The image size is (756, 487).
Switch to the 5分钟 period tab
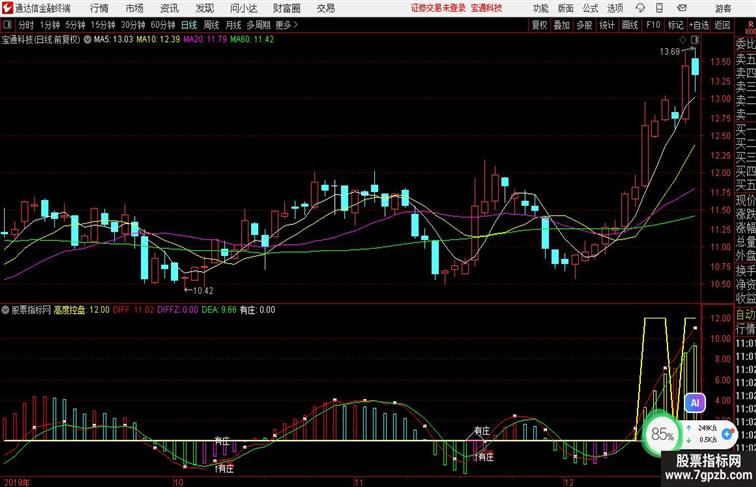[x=75, y=25]
